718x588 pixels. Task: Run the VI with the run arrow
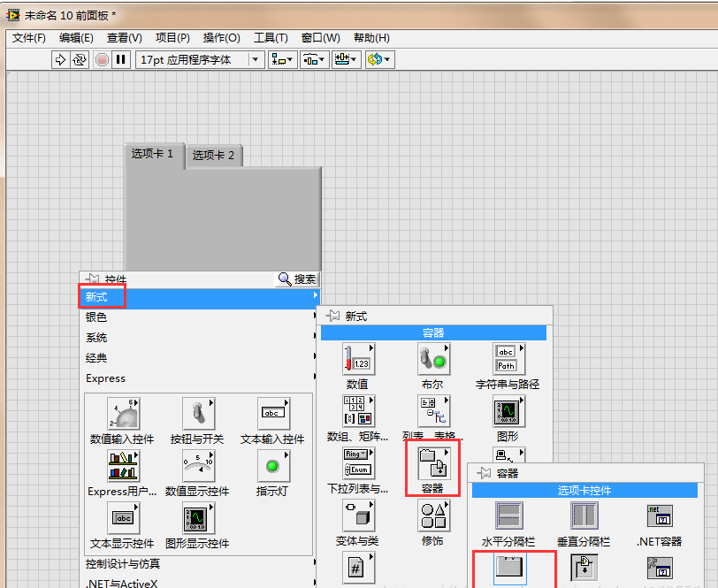[60, 59]
